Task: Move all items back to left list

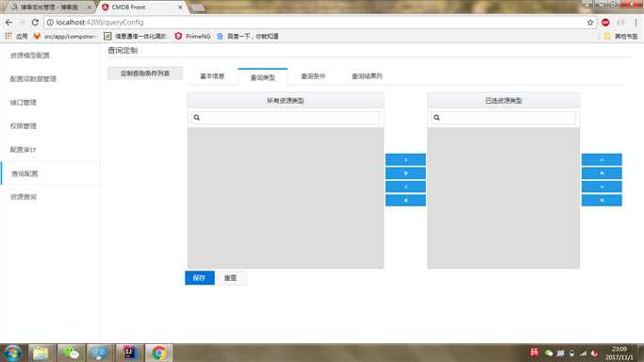Action: point(405,200)
